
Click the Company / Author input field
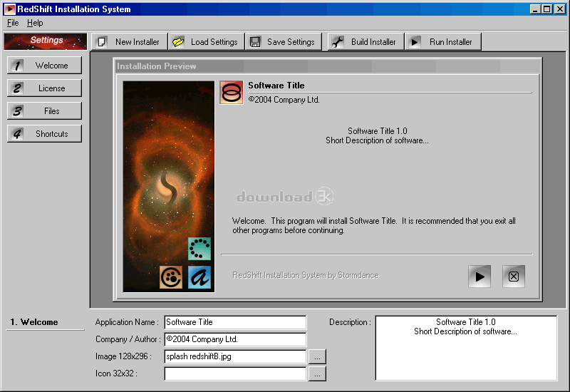click(x=235, y=339)
